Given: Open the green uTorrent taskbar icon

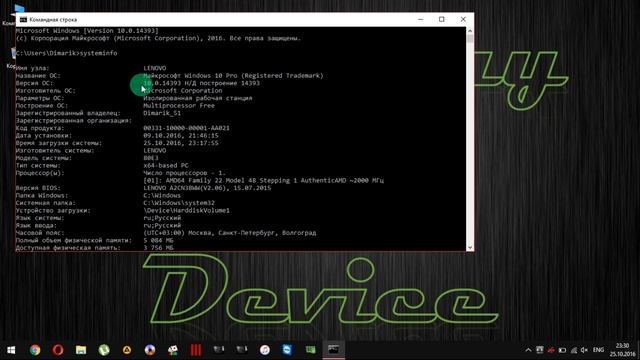Looking at the screenshot, I should point(104,350).
